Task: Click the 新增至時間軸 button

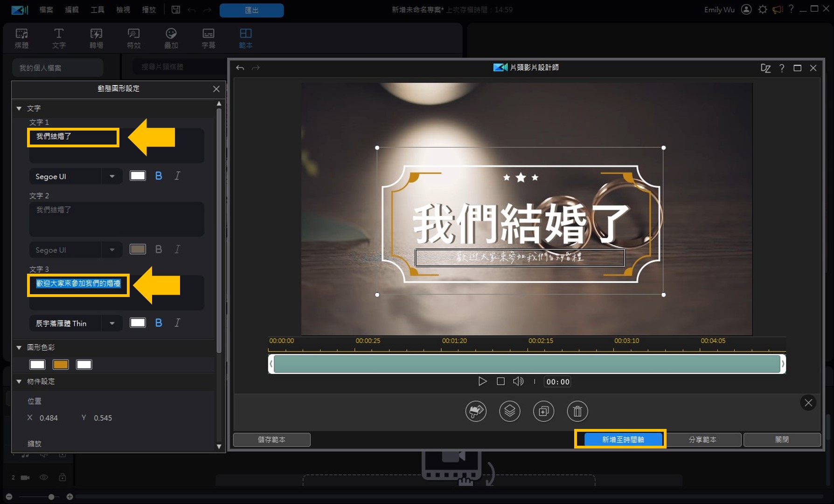Action: pyautogui.click(x=621, y=439)
